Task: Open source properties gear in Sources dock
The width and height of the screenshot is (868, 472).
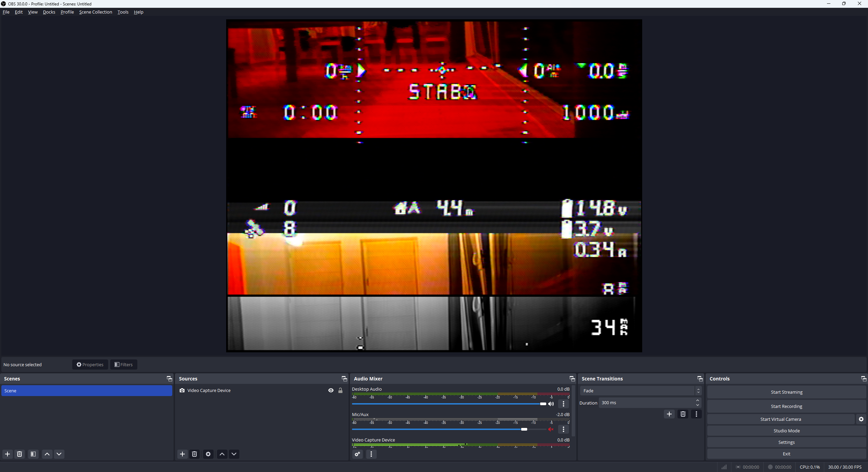Action: 208,454
